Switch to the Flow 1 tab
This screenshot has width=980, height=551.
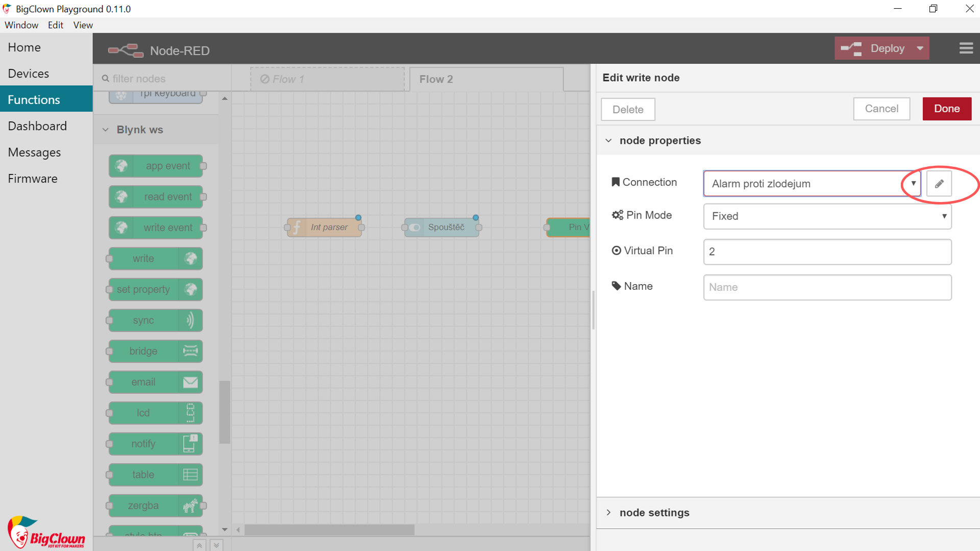(327, 79)
